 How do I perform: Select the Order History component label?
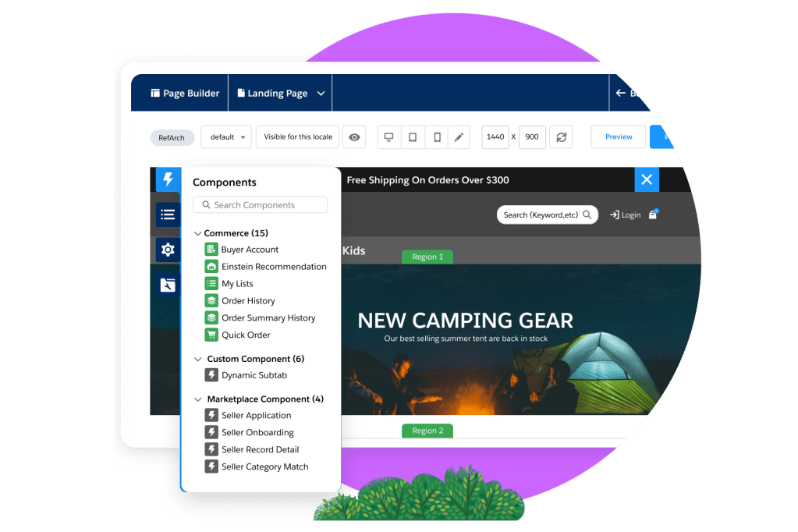click(x=248, y=300)
